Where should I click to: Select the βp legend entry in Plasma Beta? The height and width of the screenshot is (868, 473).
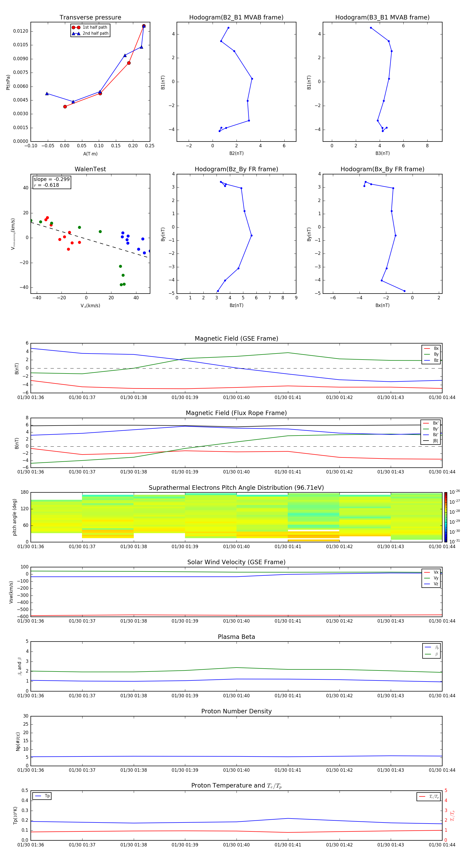(x=431, y=647)
